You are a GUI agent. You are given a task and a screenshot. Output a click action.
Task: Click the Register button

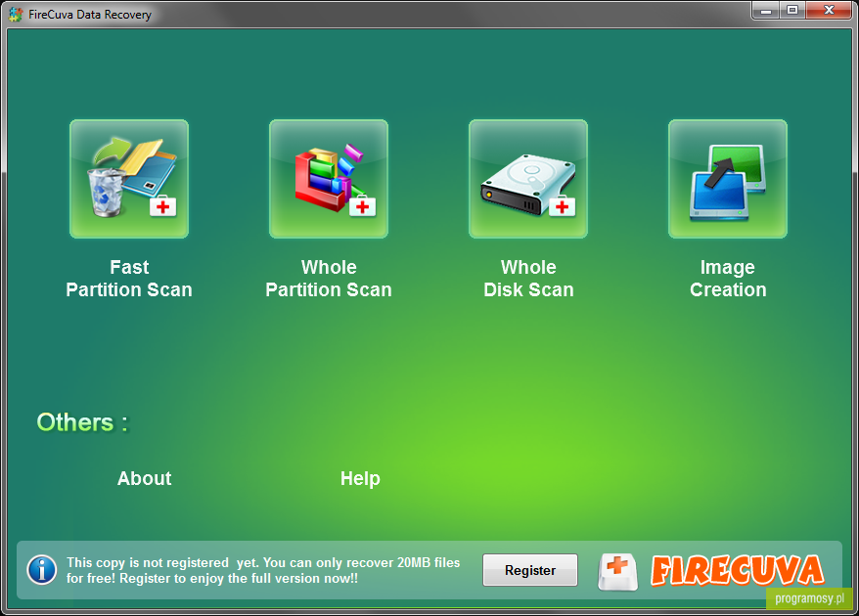(x=529, y=570)
